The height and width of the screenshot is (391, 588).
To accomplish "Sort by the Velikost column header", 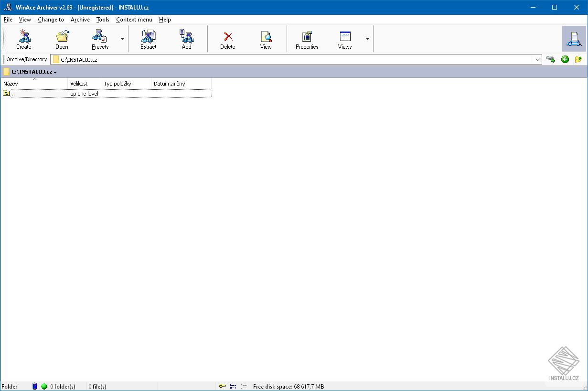I will [85, 84].
